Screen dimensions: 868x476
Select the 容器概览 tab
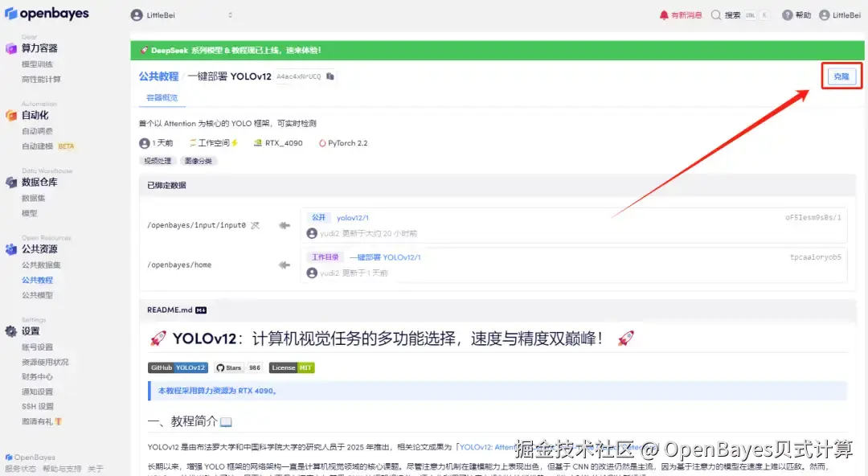[x=162, y=97]
